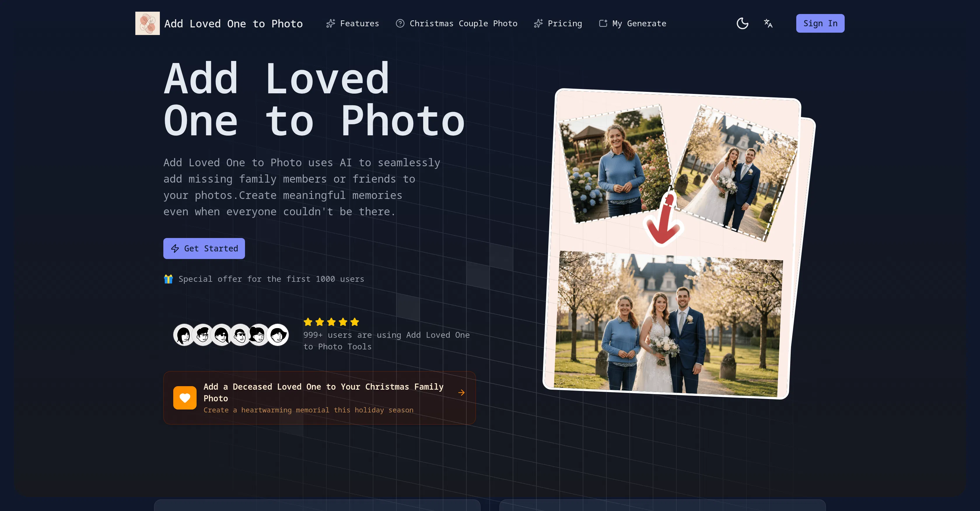Click the lightning bolt inside Get Started
980x511 pixels.
[175, 249]
